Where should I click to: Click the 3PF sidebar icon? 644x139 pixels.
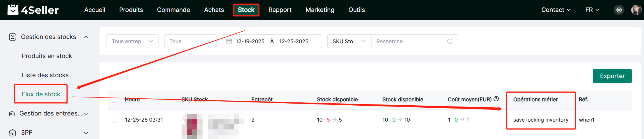(13, 133)
